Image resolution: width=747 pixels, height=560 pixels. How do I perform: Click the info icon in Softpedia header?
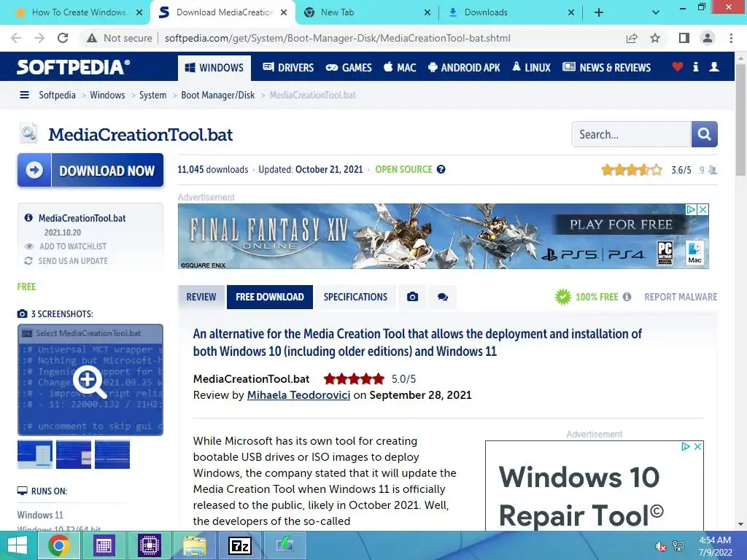click(695, 66)
